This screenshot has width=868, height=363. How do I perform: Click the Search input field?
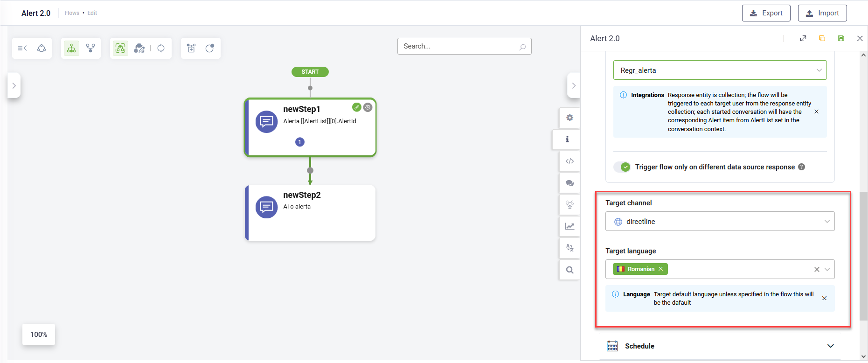pos(459,46)
